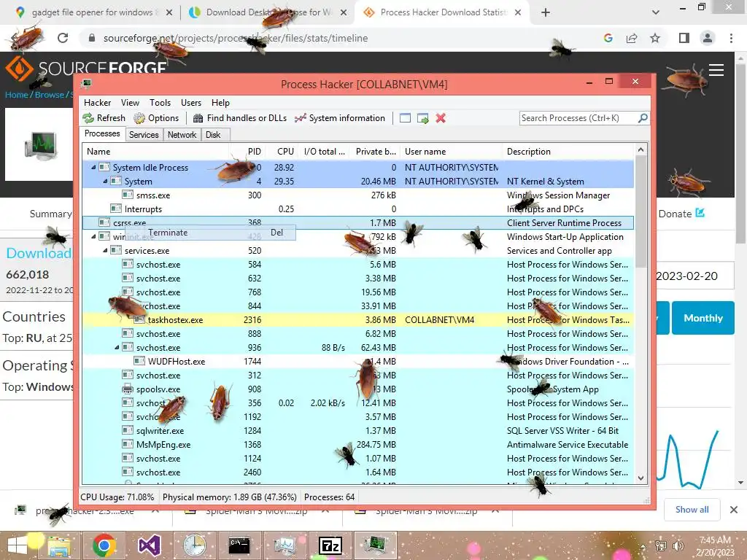Collapse services.exe tree node
This screenshot has height=560, width=747.
[105, 251]
